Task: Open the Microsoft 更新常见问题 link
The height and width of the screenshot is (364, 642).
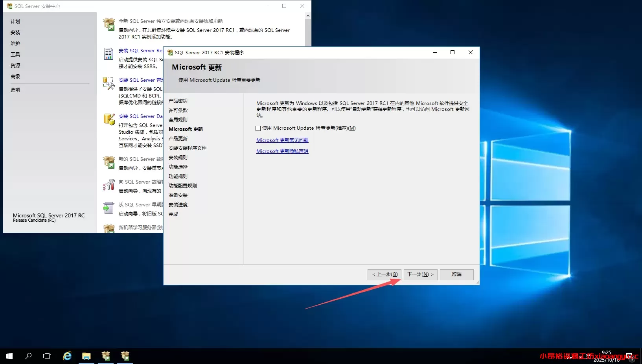Action: tap(282, 140)
